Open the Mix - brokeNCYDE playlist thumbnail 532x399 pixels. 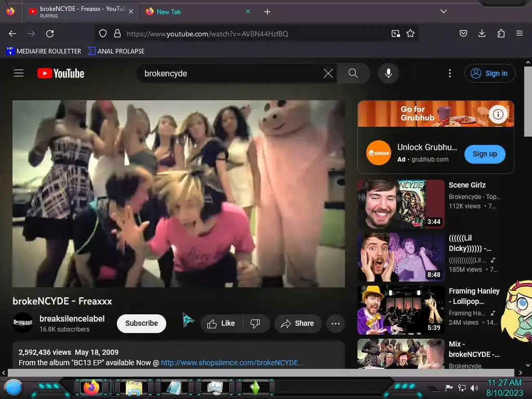click(x=401, y=354)
